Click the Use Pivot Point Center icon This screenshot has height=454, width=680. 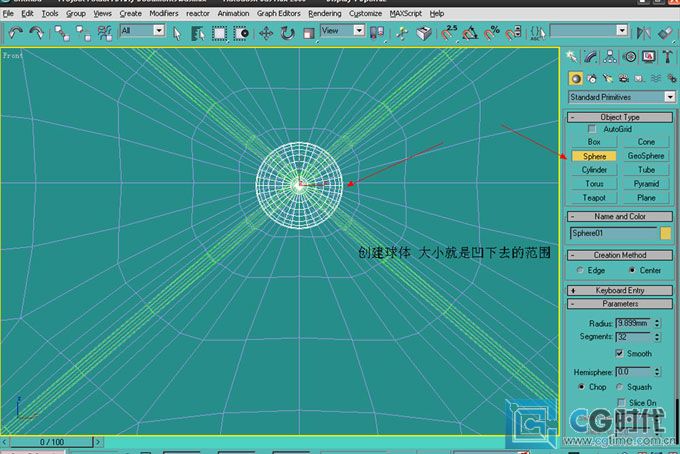click(x=377, y=33)
